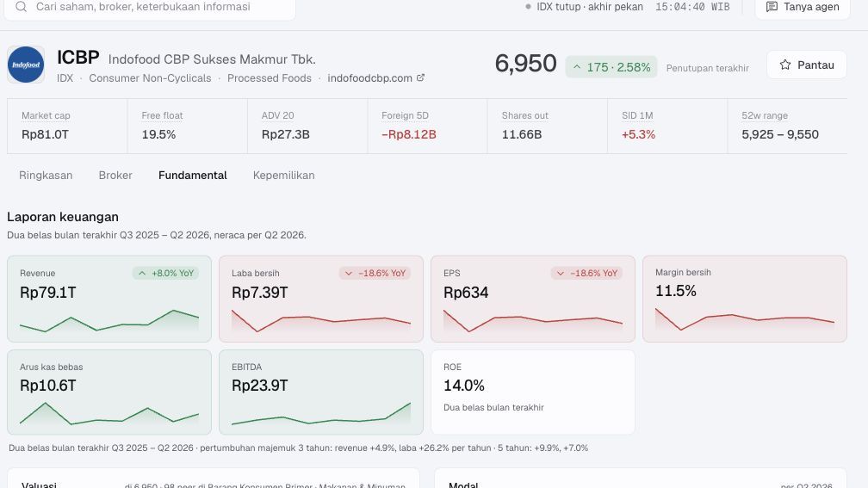The image size is (868, 488).
Task: Click the −18.6% YoY badge on EPS
Action: tap(586, 274)
